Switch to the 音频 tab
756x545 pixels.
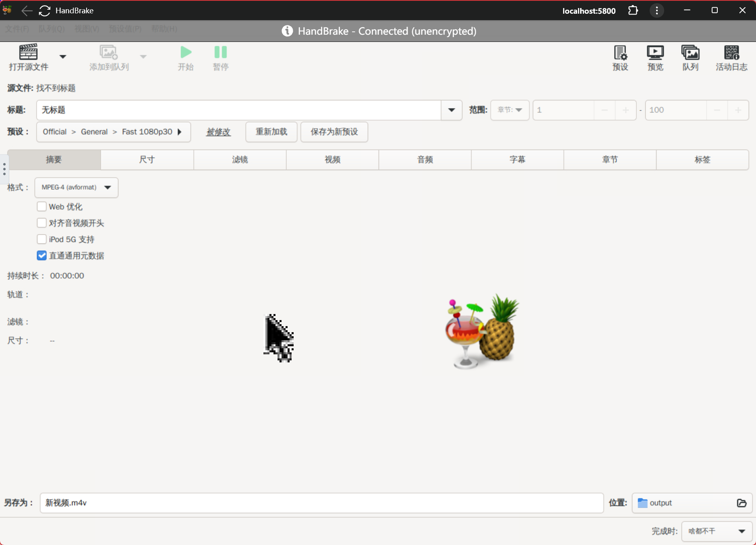[425, 160]
